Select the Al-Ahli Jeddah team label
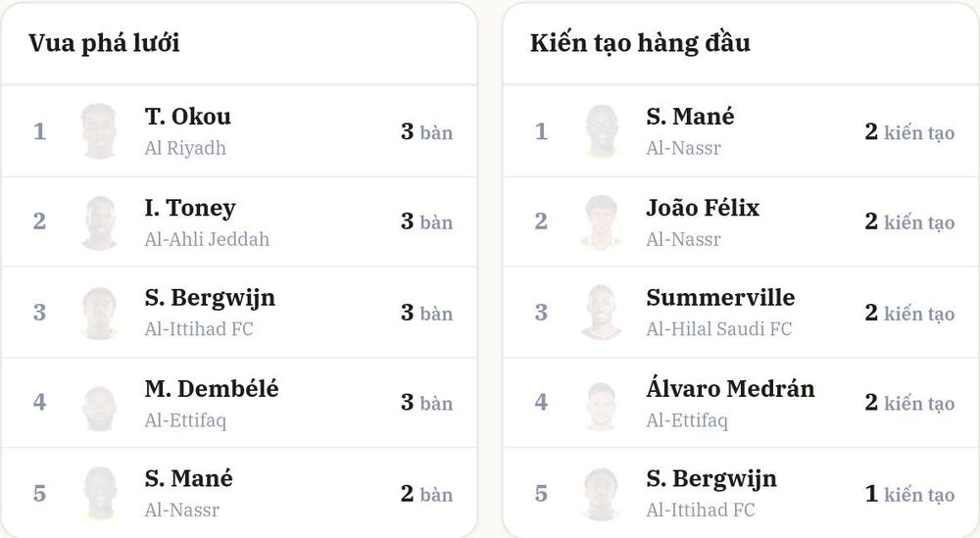 coord(207,239)
